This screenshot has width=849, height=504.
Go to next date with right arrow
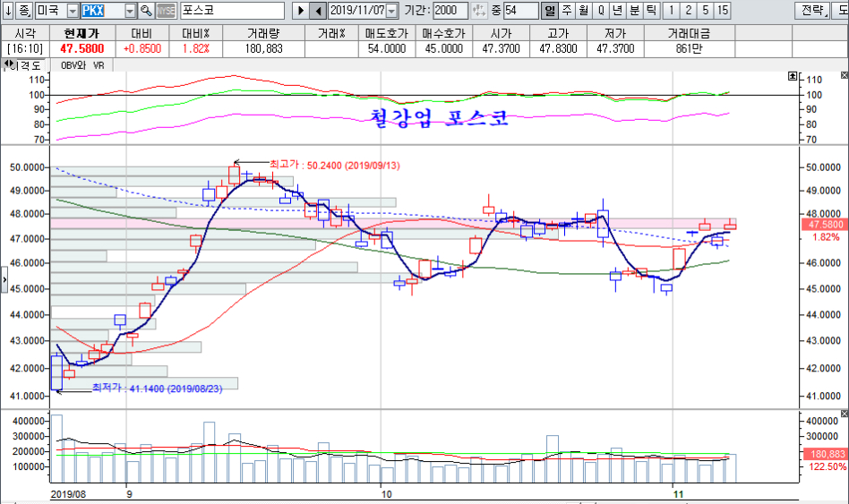click(301, 11)
